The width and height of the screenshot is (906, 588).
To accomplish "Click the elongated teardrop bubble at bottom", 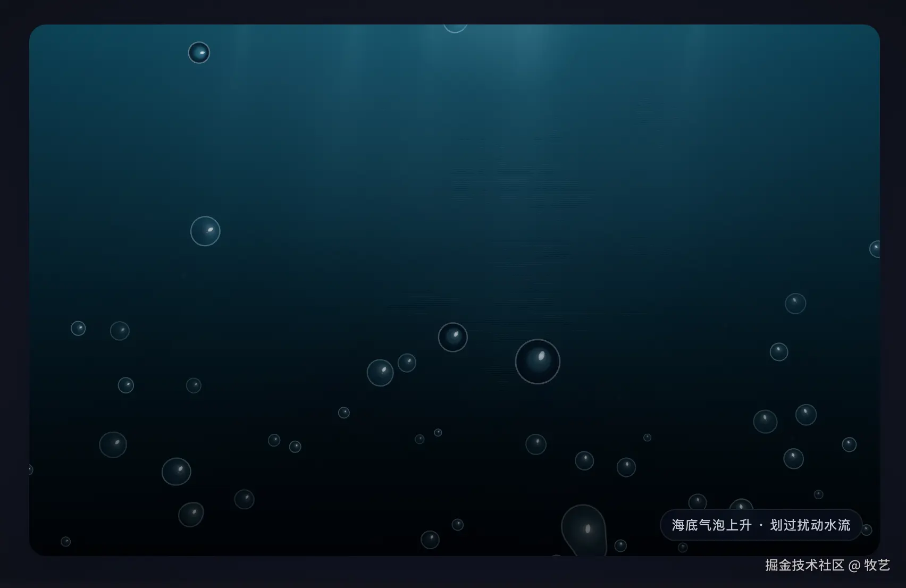I will 584,531.
